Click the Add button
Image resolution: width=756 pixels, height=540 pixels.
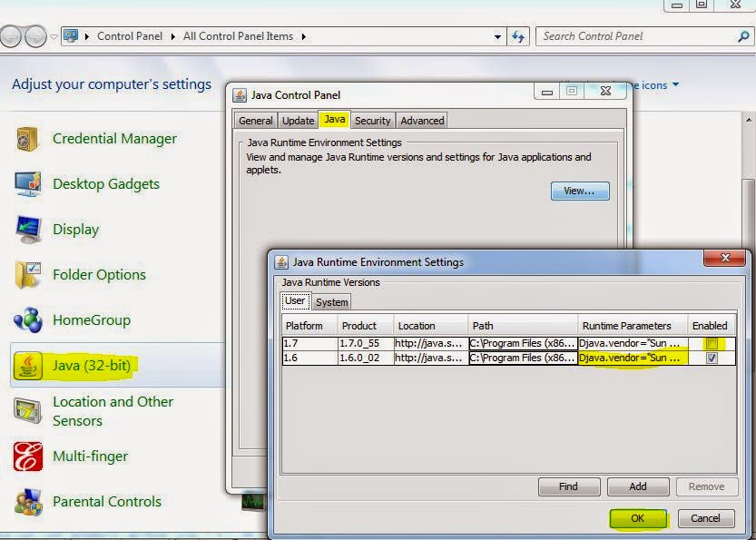[x=638, y=486]
